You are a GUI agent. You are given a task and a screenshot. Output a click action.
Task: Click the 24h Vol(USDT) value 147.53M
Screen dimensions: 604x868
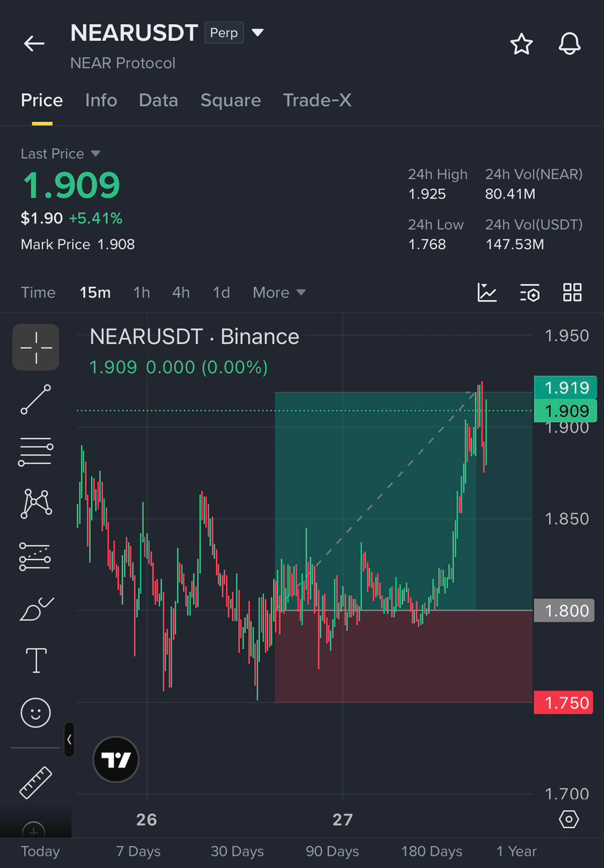[514, 244]
